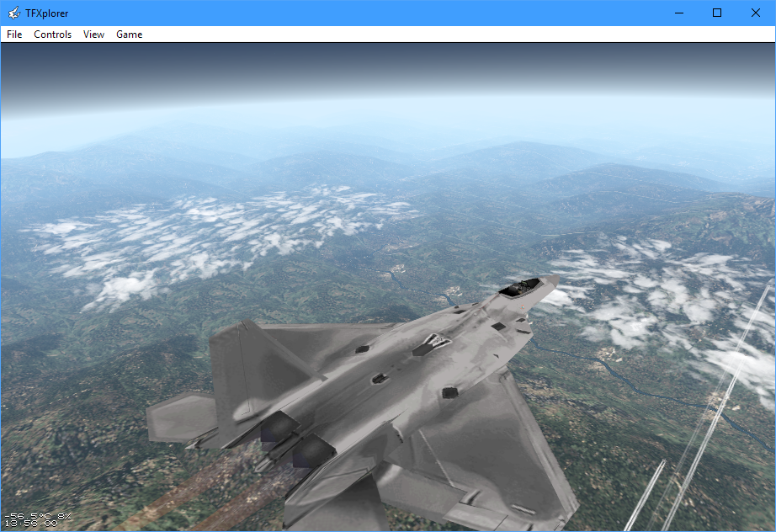Open the Game menu
Viewport: 776px width, 532px height.
pos(129,35)
